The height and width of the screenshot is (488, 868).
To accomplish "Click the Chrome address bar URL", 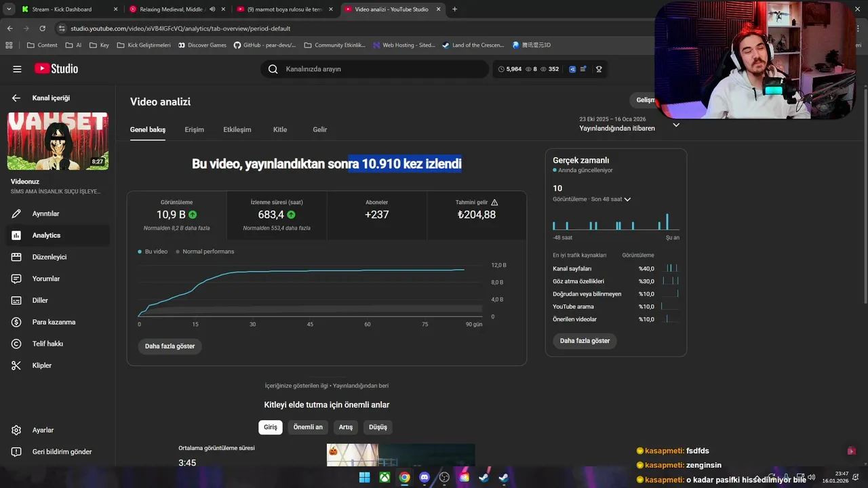I will (180, 28).
